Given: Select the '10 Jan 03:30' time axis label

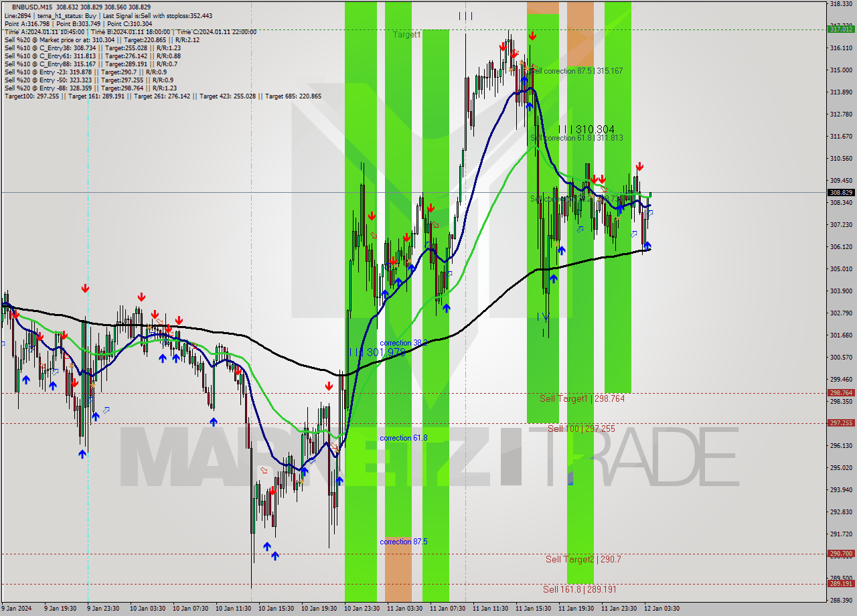Looking at the screenshot, I should coord(149,609).
